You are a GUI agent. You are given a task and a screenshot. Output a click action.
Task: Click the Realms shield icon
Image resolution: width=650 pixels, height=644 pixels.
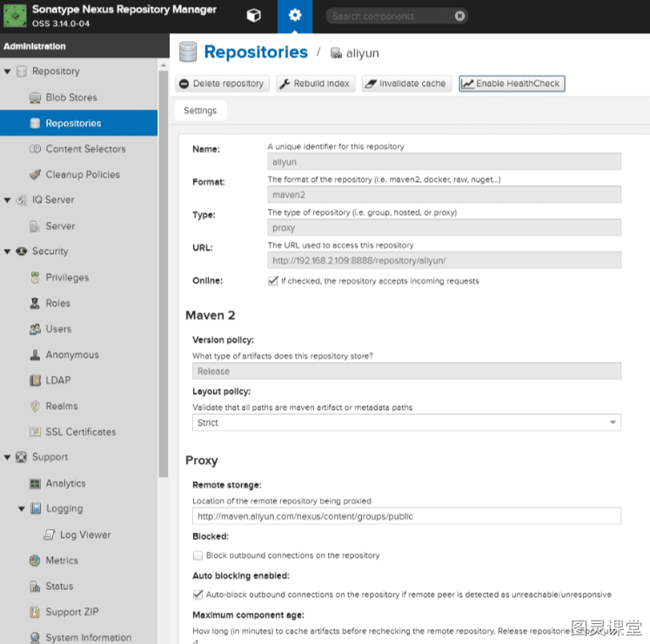35,406
